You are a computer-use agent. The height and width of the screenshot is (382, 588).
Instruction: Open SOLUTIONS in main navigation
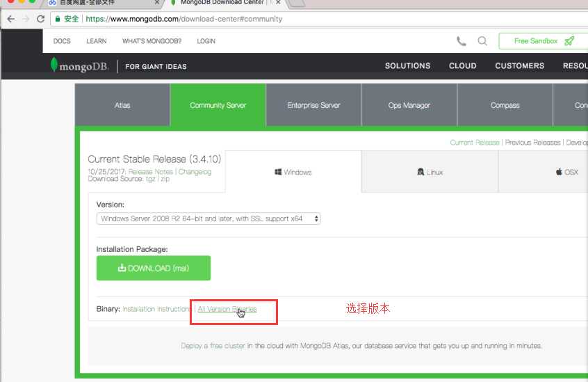(407, 65)
